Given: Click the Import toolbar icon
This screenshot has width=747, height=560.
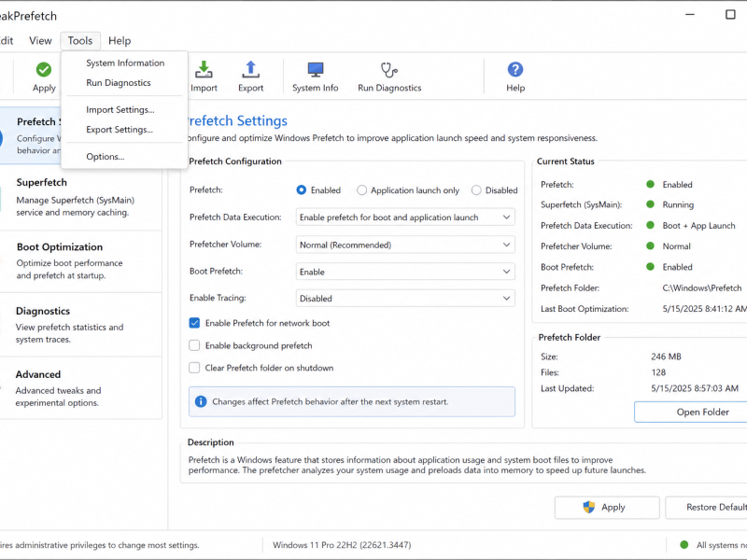Looking at the screenshot, I should click(204, 69).
